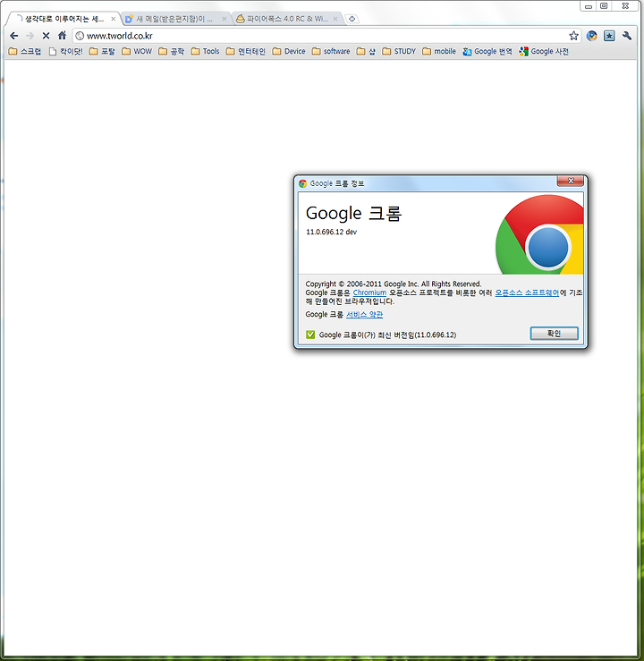Open the 엔터테인 bookmark folder
Image resolution: width=644 pixels, height=661 pixels.
pos(246,51)
